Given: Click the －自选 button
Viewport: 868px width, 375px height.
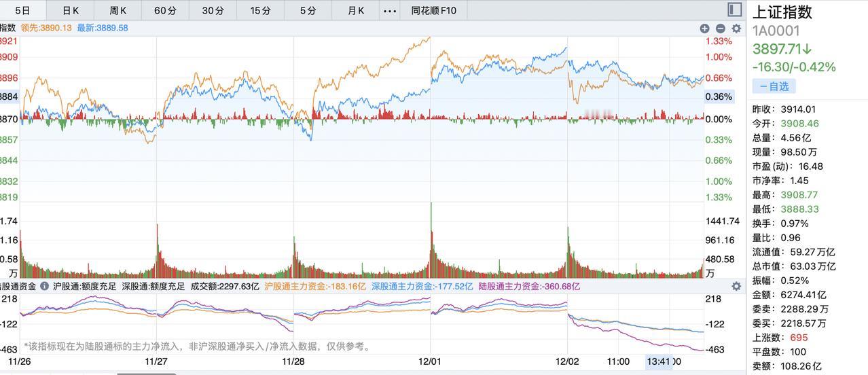Looking at the screenshot, I should point(774,86).
